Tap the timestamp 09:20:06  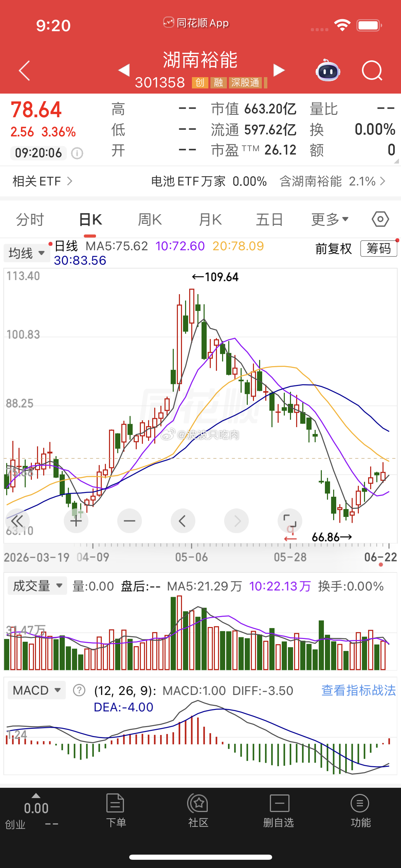[38, 153]
